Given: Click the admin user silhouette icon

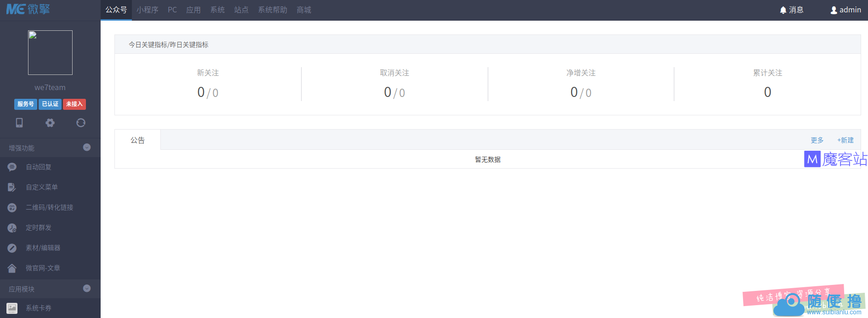Looking at the screenshot, I should click(834, 10).
